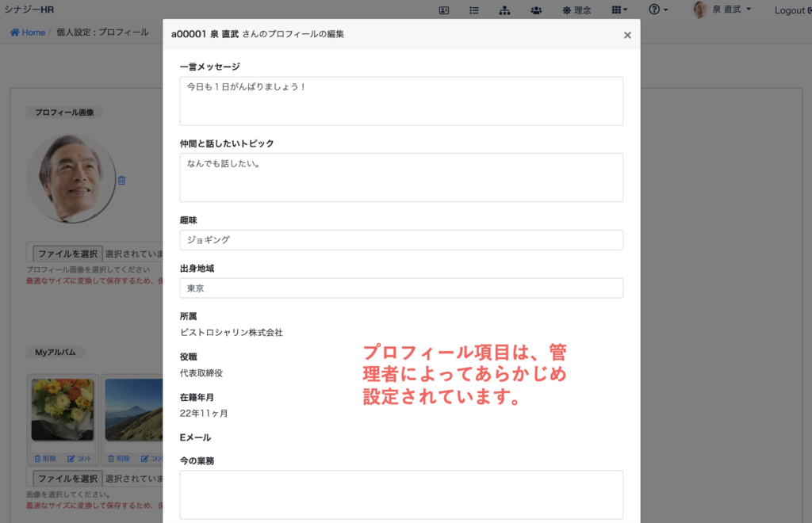
Task: Open the 泉 直武 user dropdown
Action: point(722,10)
